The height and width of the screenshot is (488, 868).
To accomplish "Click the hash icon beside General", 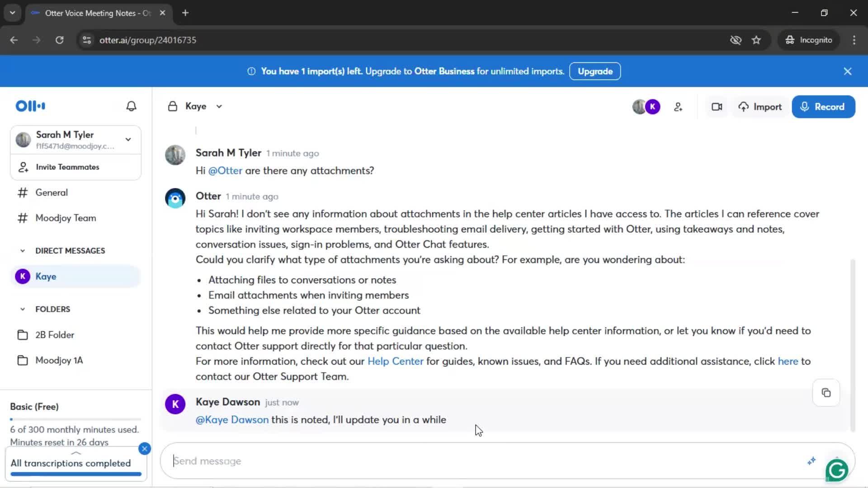I will tap(23, 193).
